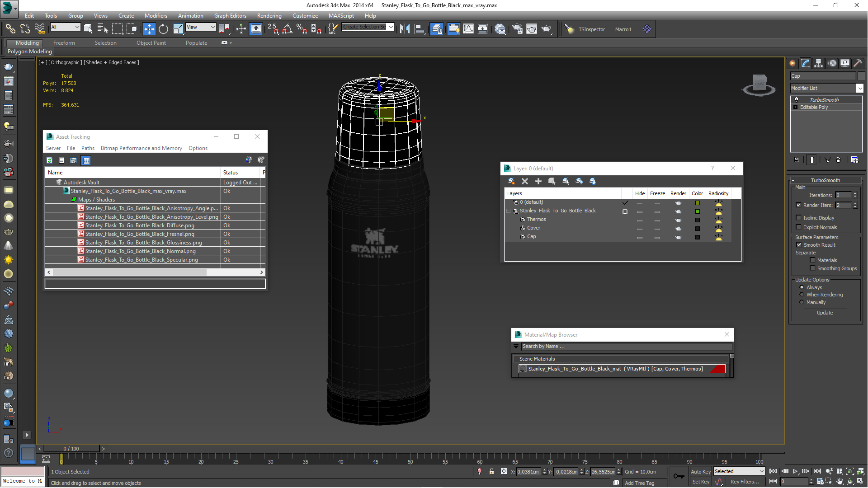Switch Asset Tracking to table view icon
Viewport: 868px width, 488px height.
(86, 160)
